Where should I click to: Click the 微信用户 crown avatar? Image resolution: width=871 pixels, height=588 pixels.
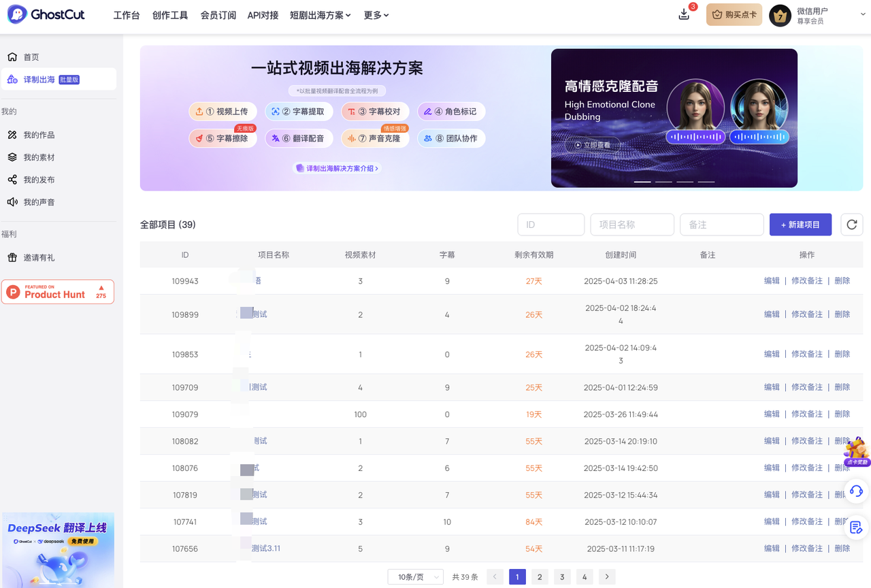(780, 16)
